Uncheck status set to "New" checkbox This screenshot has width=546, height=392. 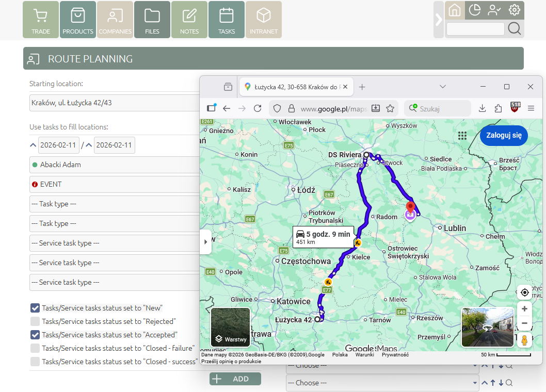(x=35, y=308)
